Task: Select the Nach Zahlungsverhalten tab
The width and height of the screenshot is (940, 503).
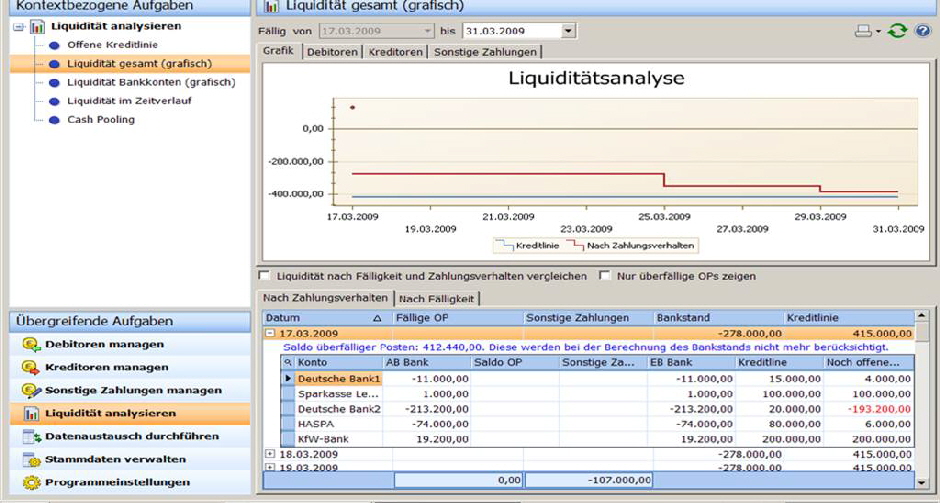Action: pyautogui.click(x=326, y=297)
